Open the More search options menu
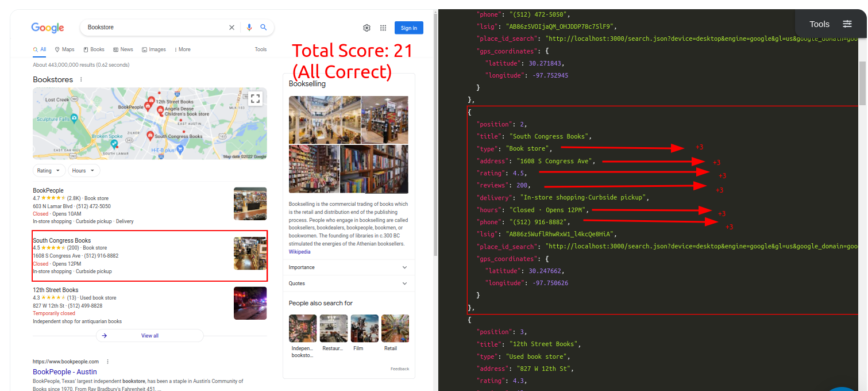Screen dimensions: 868x391 click(183, 49)
